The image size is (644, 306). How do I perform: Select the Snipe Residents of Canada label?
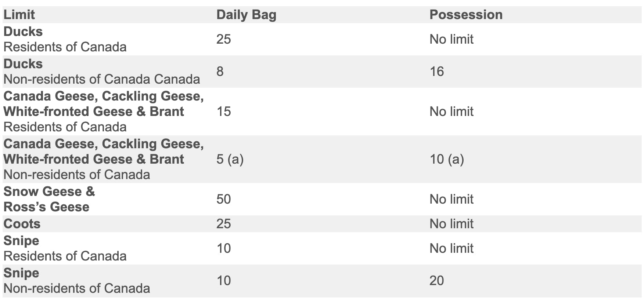[x=65, y=248]
